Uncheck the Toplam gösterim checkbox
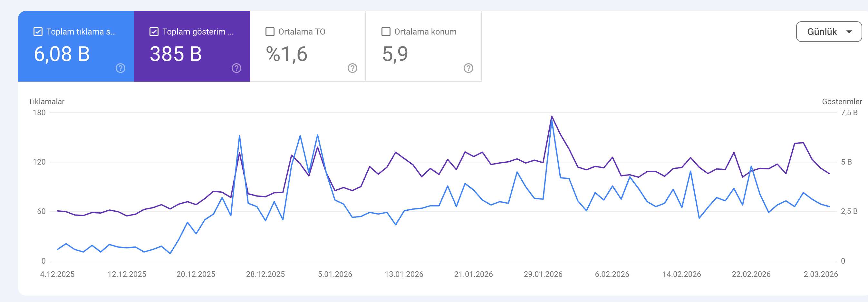 click(x=154, y=31)
